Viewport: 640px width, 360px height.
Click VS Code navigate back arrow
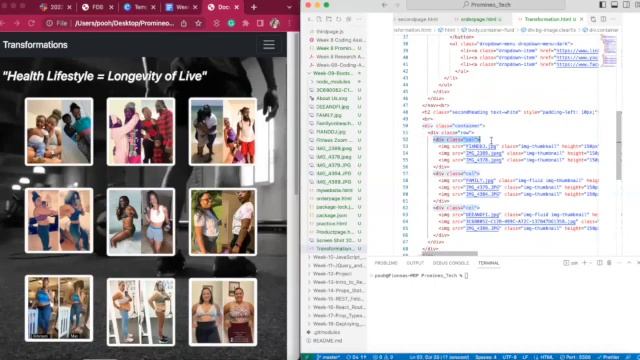[384, 5]
